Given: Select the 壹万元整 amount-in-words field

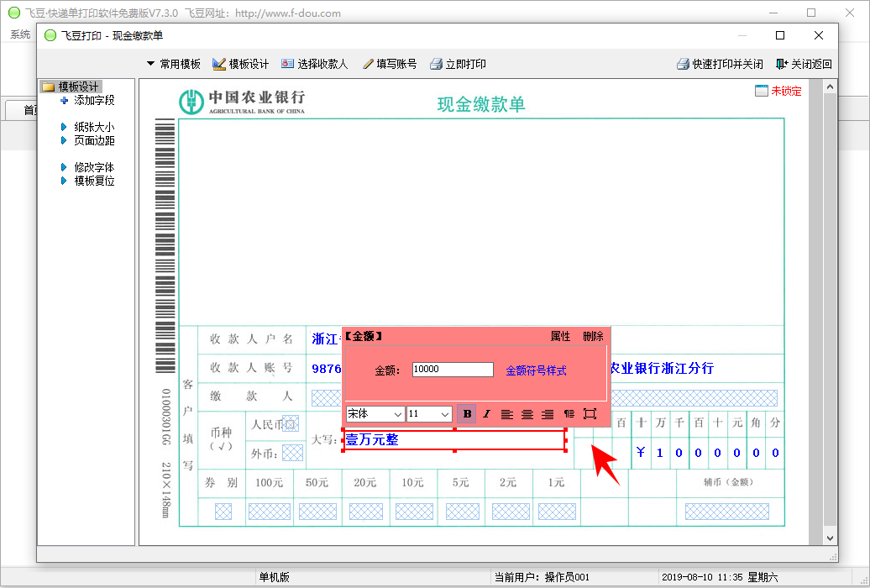Looking at the screenshot, I should click(x=454, y=440).
